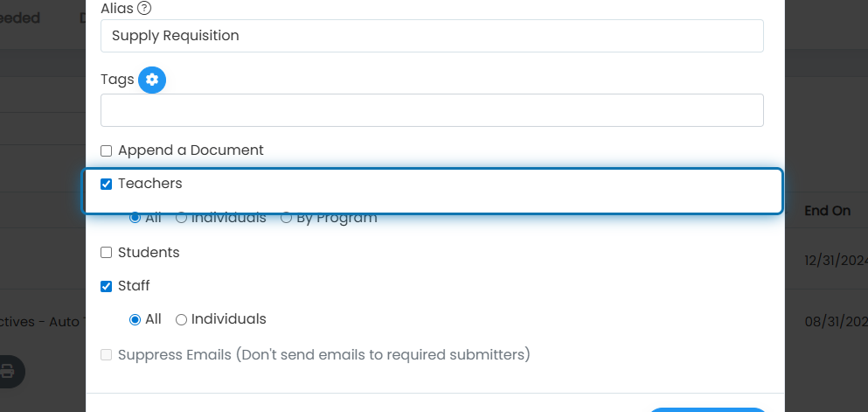Uncheck the Staff checkbox
The width and height of the screenshot is (868, 412).
107,286
